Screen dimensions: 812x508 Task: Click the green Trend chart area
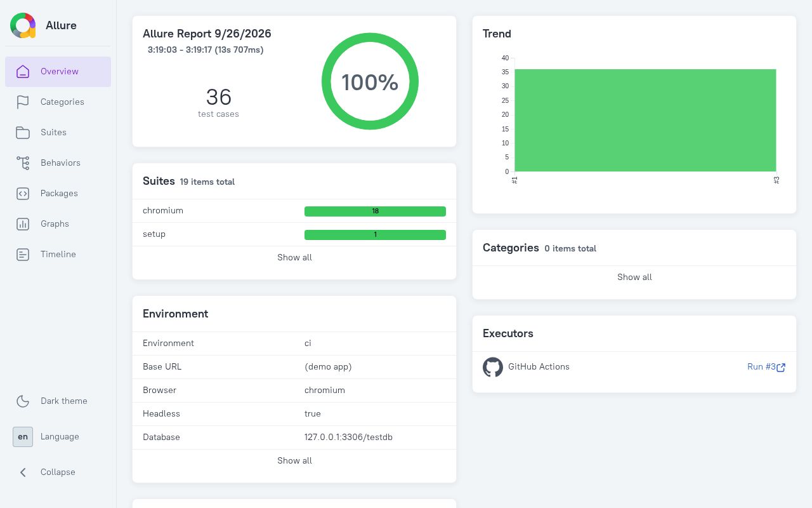[645, 120]
